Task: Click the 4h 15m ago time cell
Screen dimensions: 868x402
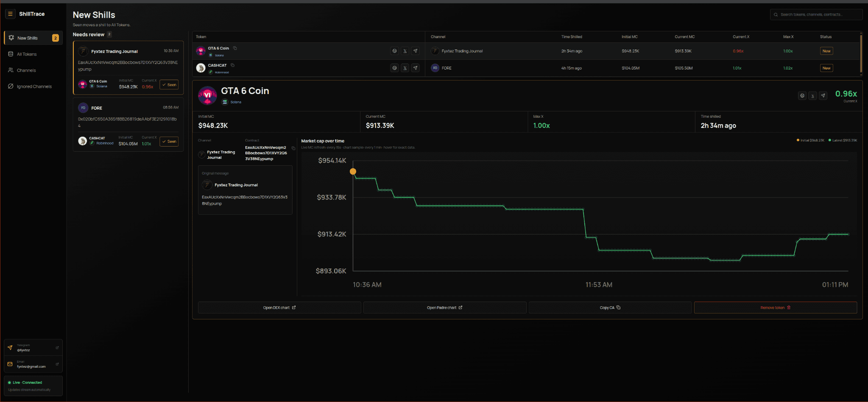Action: [x=571, y=68]
